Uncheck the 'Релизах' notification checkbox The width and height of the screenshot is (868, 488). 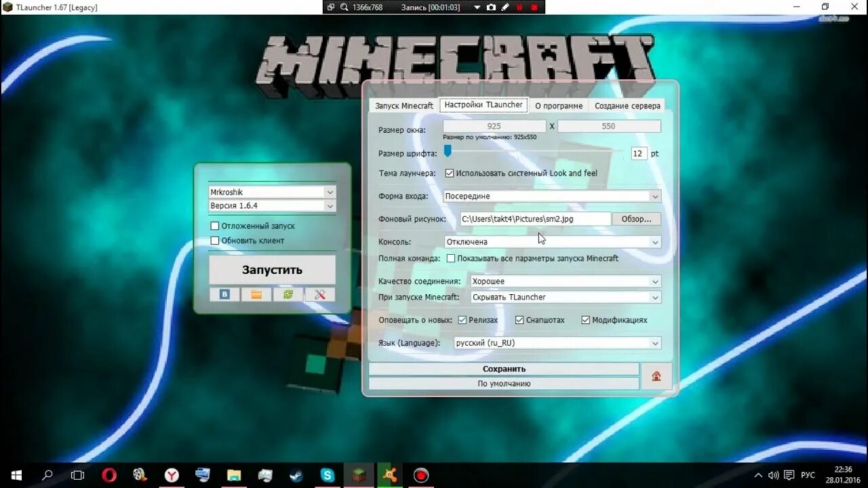point(462,320)
